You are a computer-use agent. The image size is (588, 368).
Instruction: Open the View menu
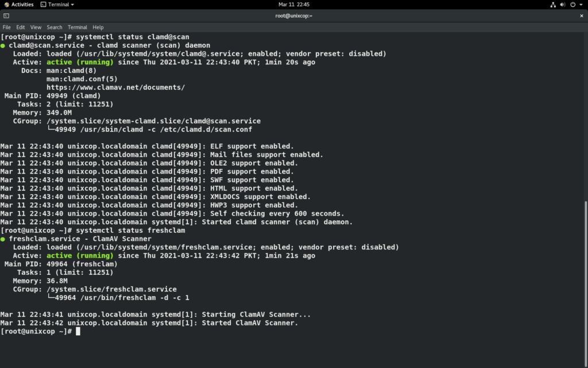(36, 28)
